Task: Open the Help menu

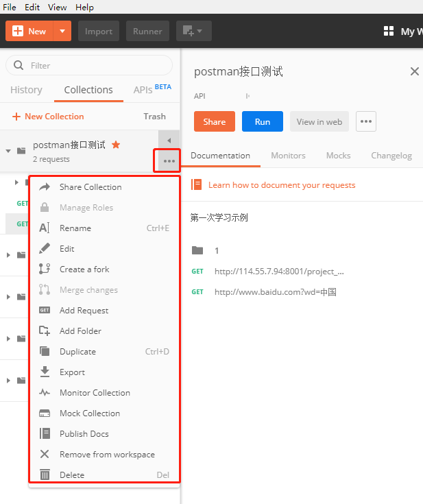Action: 84,7
